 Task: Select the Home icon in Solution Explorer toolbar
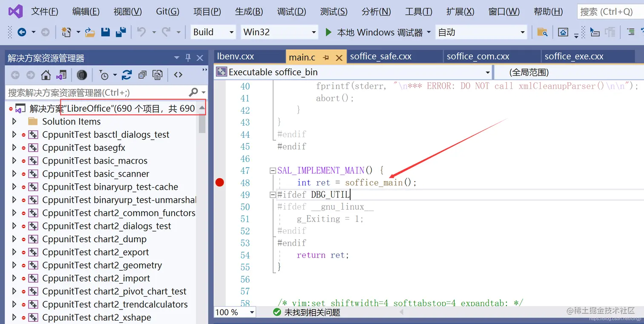pyautogui.click(x=46, y=75)
